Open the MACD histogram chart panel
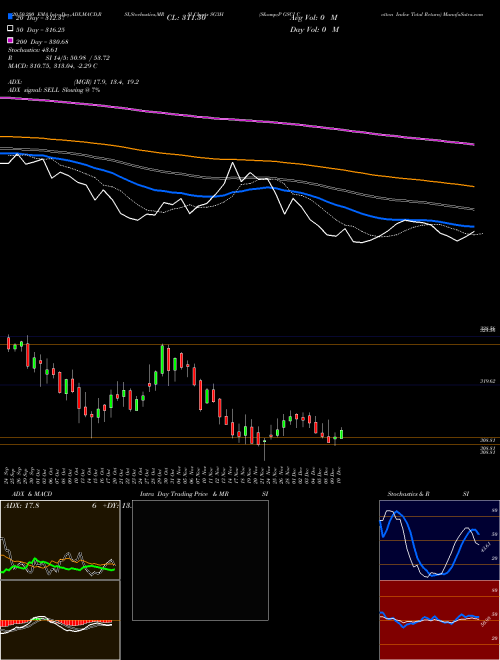 point(60,620)
